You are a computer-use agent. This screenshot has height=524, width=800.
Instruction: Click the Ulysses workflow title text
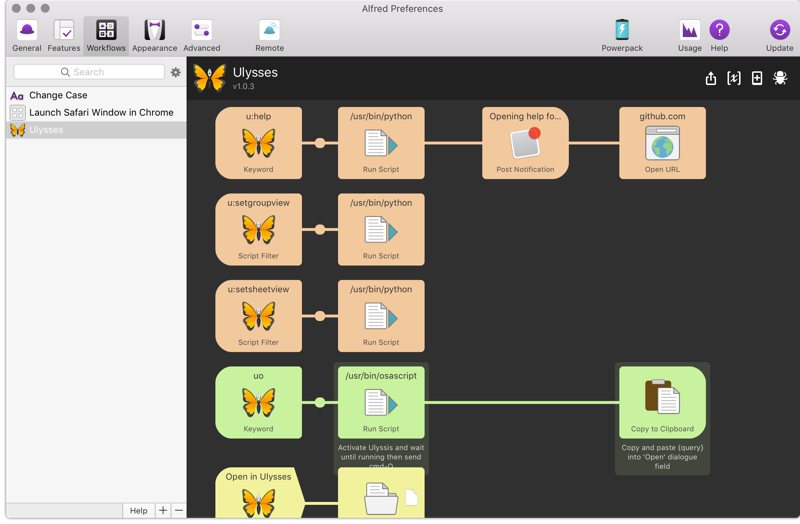[x=255, y=72]
